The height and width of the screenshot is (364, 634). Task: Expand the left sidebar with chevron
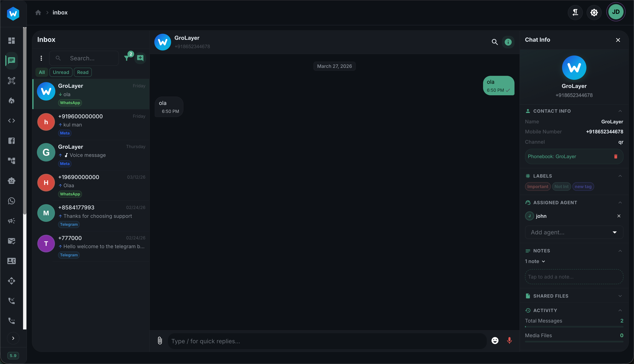13,338
